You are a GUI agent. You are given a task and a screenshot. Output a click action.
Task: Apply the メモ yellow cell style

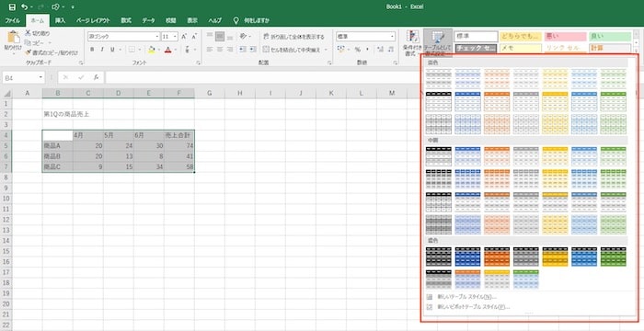coord(521,49)
